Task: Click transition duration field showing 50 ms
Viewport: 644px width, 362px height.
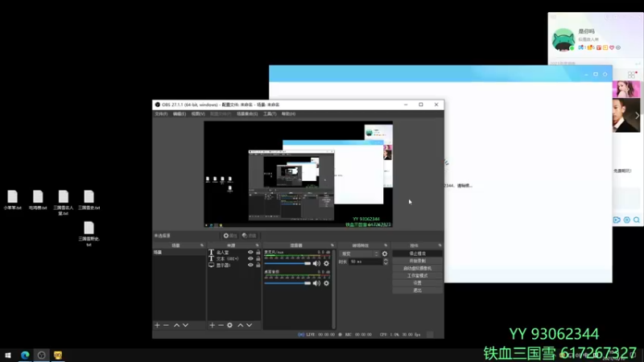Action: (365, 261)
